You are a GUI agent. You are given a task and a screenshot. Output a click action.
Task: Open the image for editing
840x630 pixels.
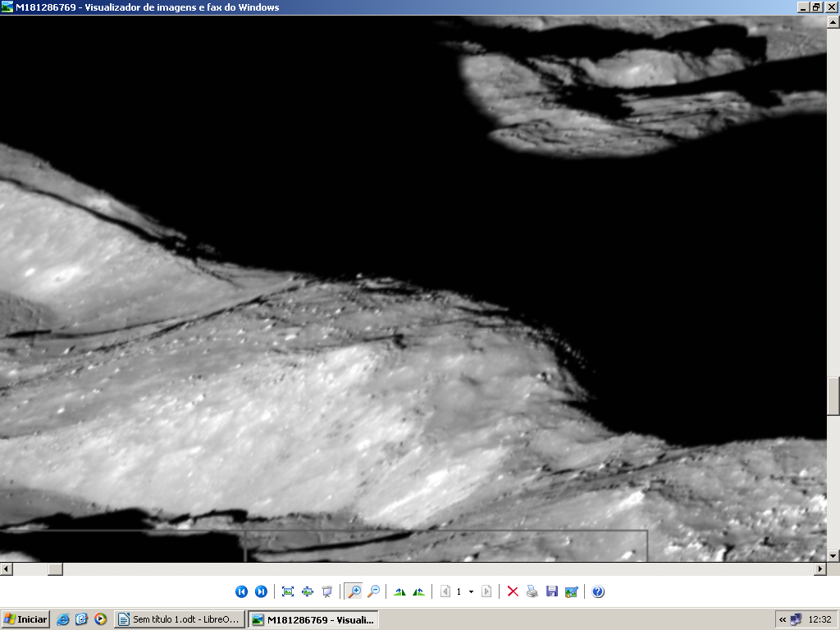pyautogui.click(x=572, y=591)
